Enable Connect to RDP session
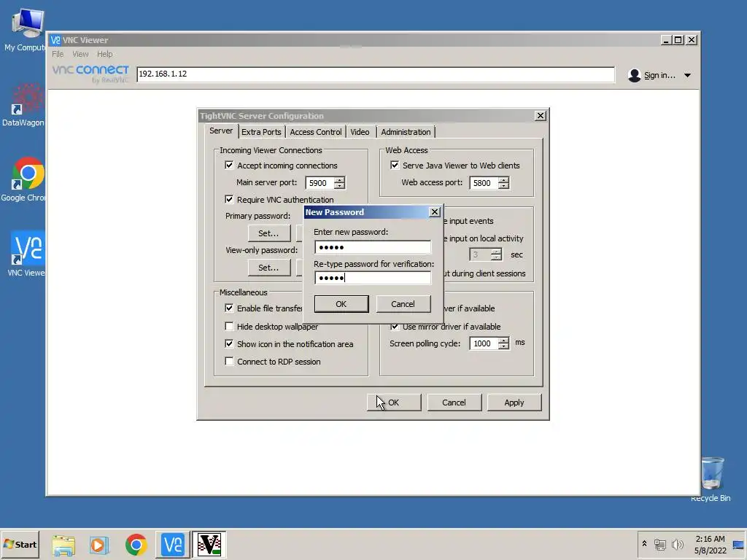747x560 pixels. 229,361
